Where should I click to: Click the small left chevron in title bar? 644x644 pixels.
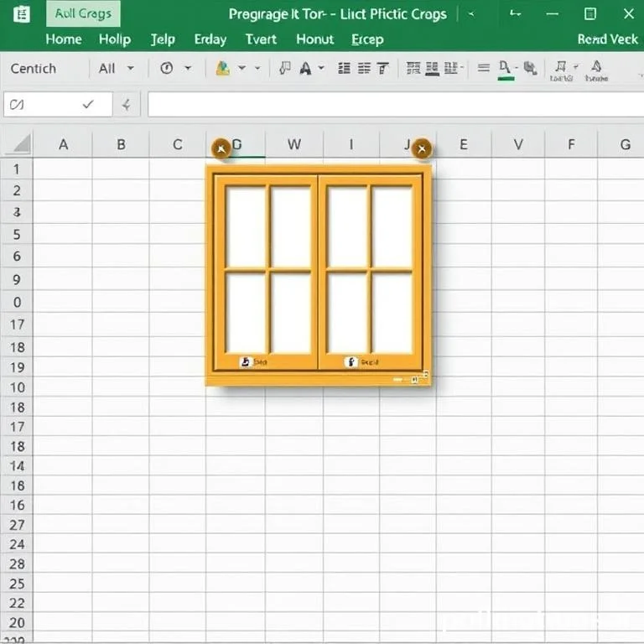pos(471,14)
